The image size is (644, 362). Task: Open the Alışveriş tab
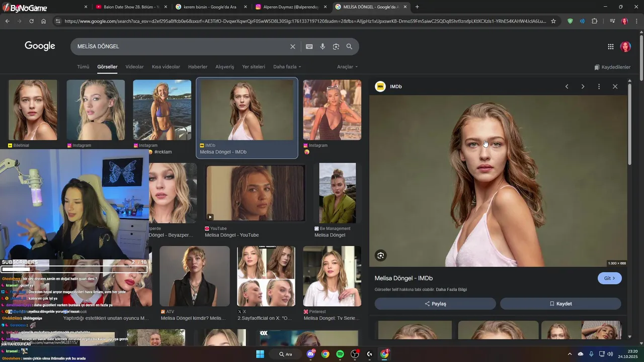225,67
